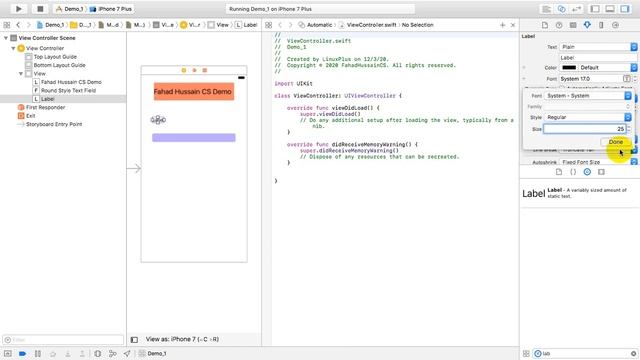
Task: Select the Demo_1 scheme in toolbar
Action: pos(69,9)
